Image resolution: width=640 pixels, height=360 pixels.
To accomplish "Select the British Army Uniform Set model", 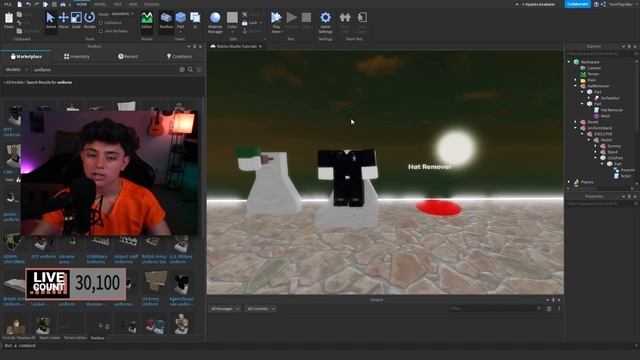I will (x=153, y=249).
